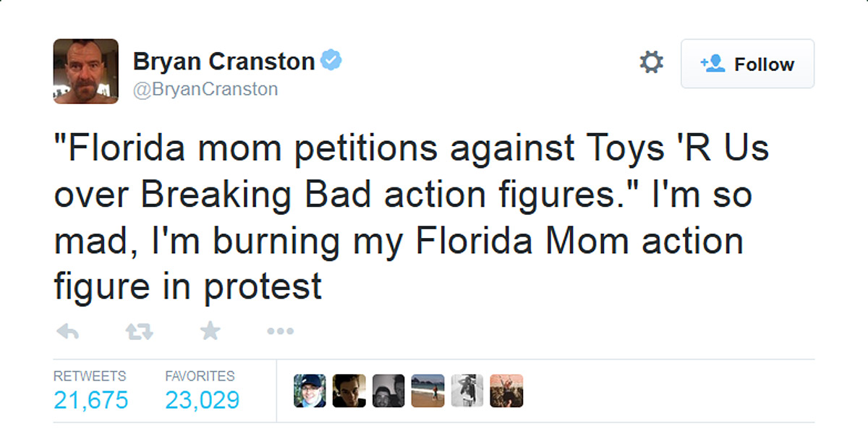Retweet this tweet using the retweet icon
This screenshot has height=434, width=868.
[x=139, y=332]
